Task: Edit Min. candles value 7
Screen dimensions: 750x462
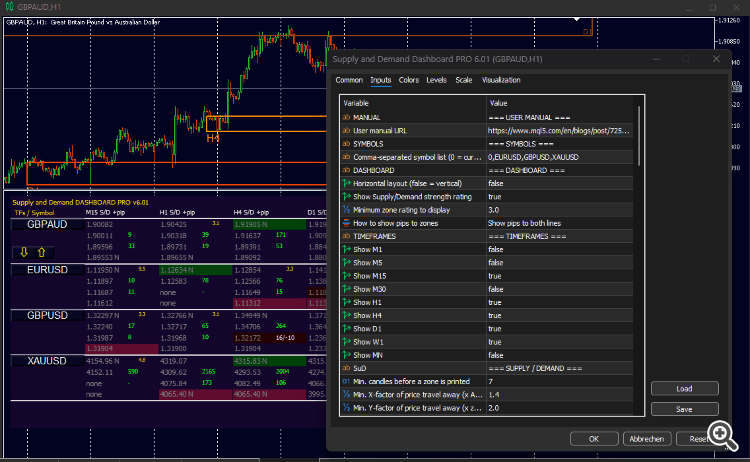Action: (560, 381)
